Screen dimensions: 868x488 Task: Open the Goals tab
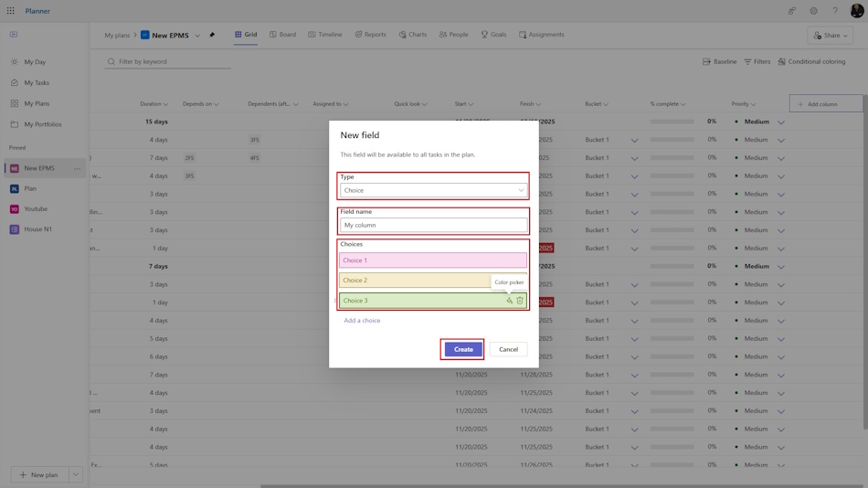coord(493,35)
